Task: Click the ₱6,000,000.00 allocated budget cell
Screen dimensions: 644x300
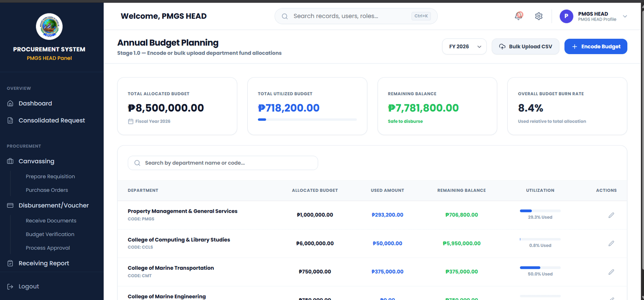Action: 315,243
